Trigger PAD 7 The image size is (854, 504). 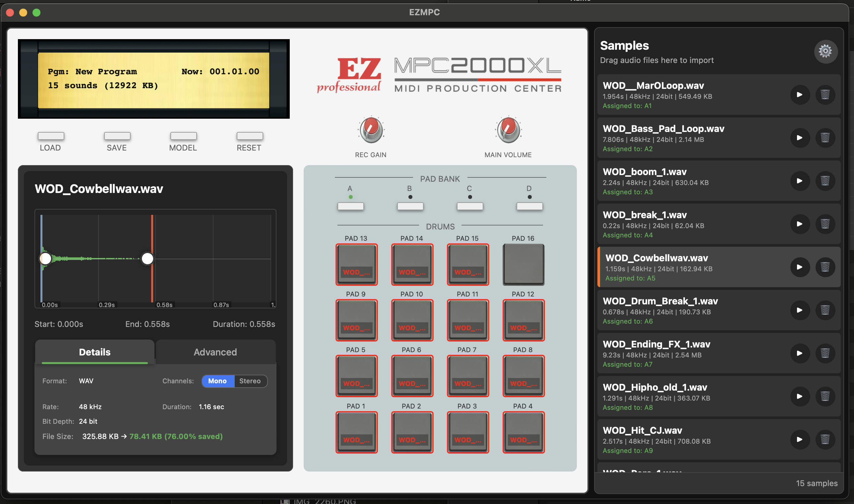(468, 376)
